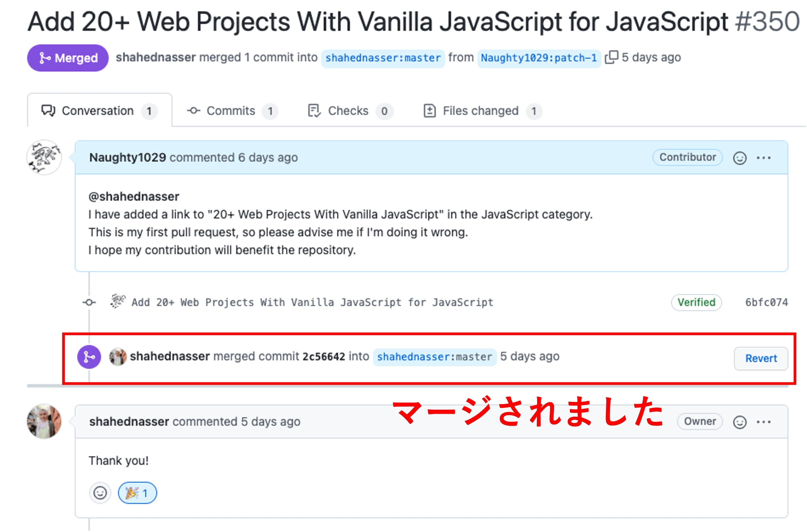Image resolution: width=807 pixels, height=532 pixels.
Task: Open emoji reaction picker on Naughty1029's comment
Action: [x=740, y=158]
